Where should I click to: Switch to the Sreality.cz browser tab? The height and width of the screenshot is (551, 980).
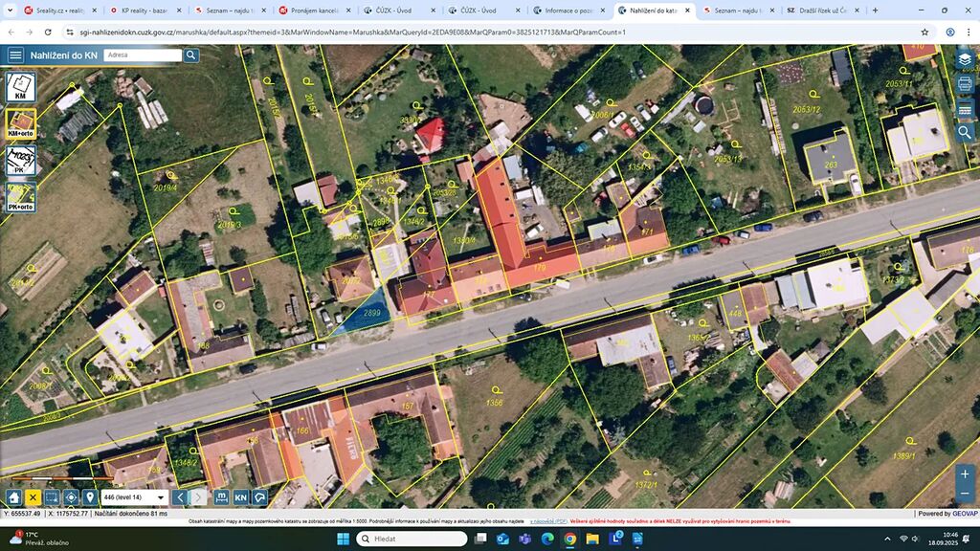click(60, 11)
